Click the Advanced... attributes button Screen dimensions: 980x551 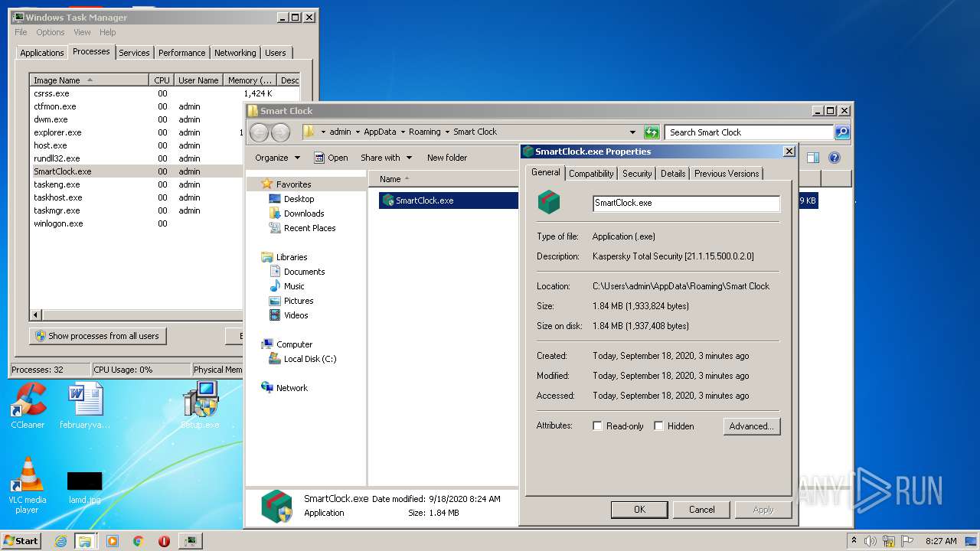click(x=752, y=426)
